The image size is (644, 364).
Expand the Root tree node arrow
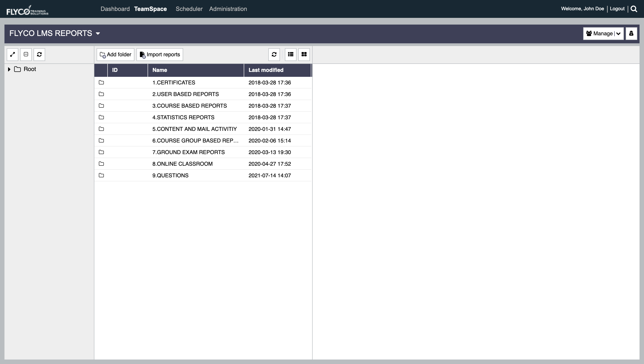9,69
